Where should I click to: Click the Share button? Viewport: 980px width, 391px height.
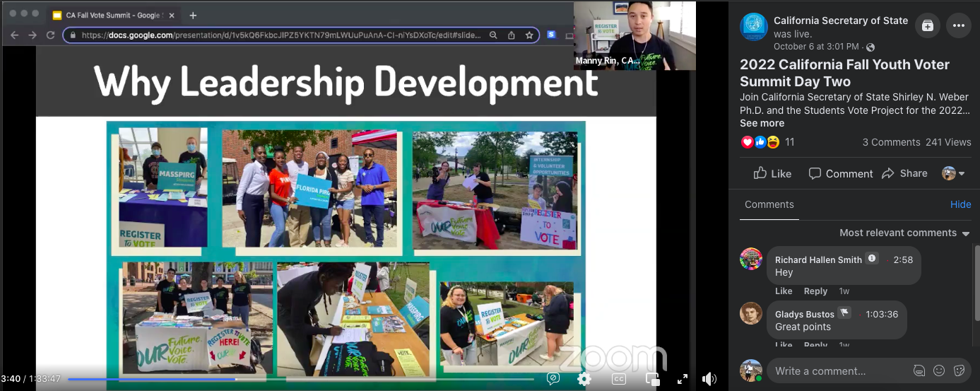pos(904,173)
